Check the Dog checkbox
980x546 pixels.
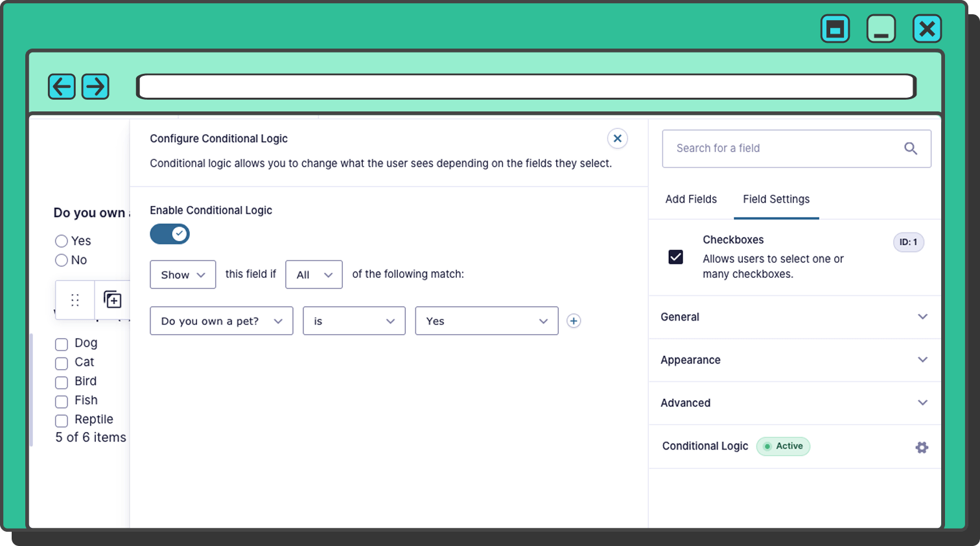coord(62,344)
